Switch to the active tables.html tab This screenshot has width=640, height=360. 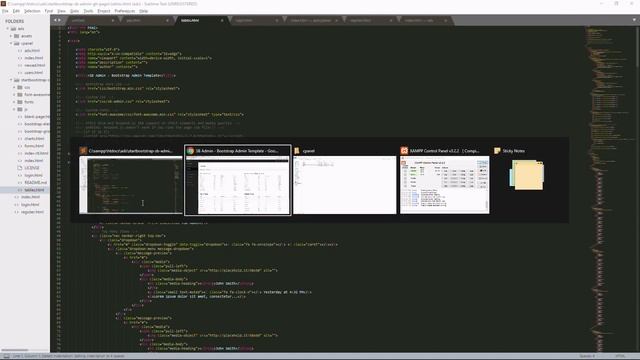(200, 20)
